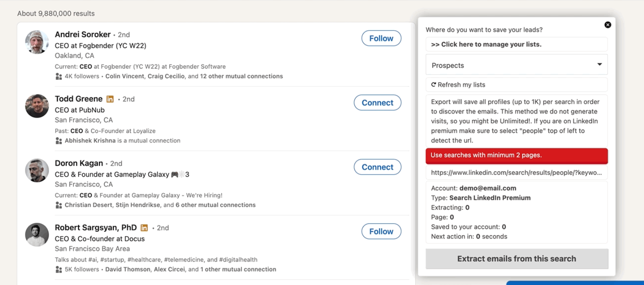Click mutual connection icon under Todd Greene

pos(59,141)
